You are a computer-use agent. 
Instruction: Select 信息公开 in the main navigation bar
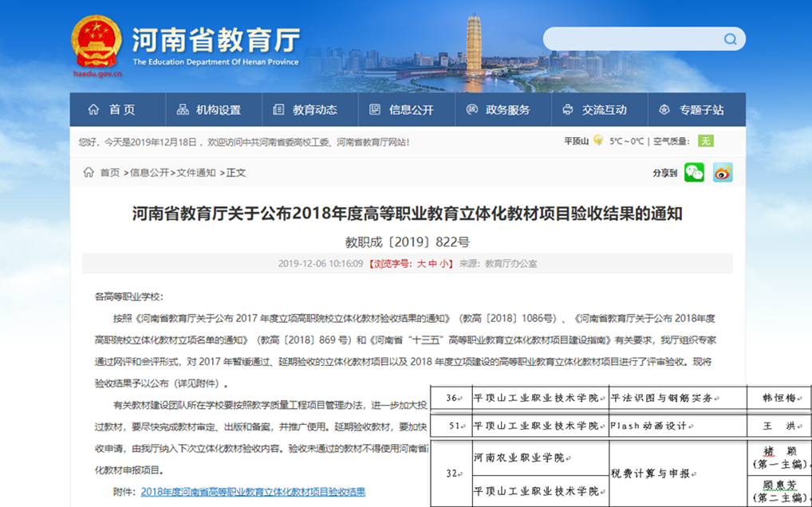tap(402, 110)
